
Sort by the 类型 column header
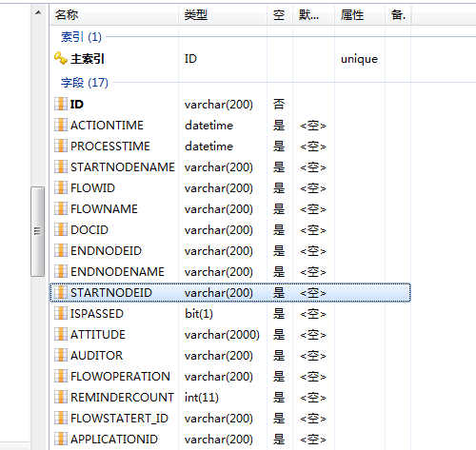(x=223, y=14)
